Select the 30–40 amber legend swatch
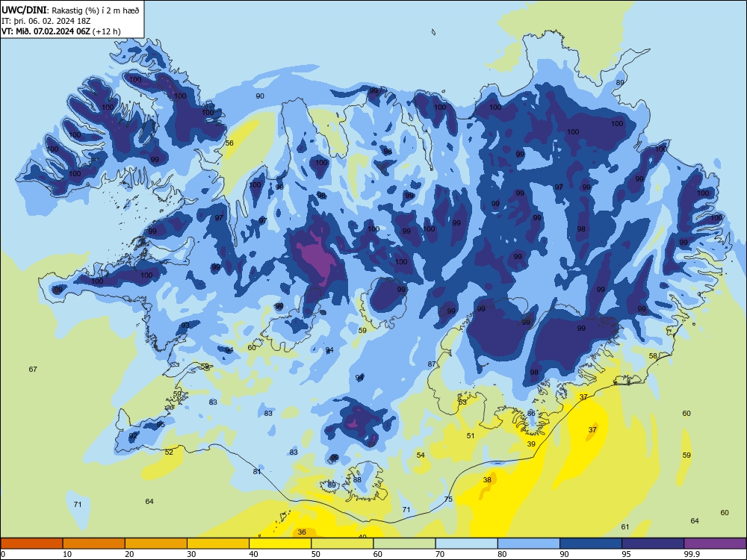The height and width of the screenshot is (560, 747). 218,544
